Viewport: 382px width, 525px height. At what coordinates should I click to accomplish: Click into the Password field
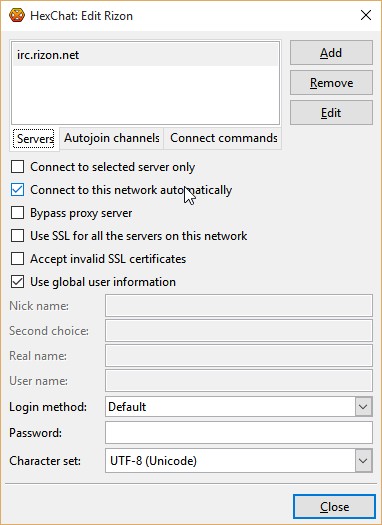click(x=239, y=433)
